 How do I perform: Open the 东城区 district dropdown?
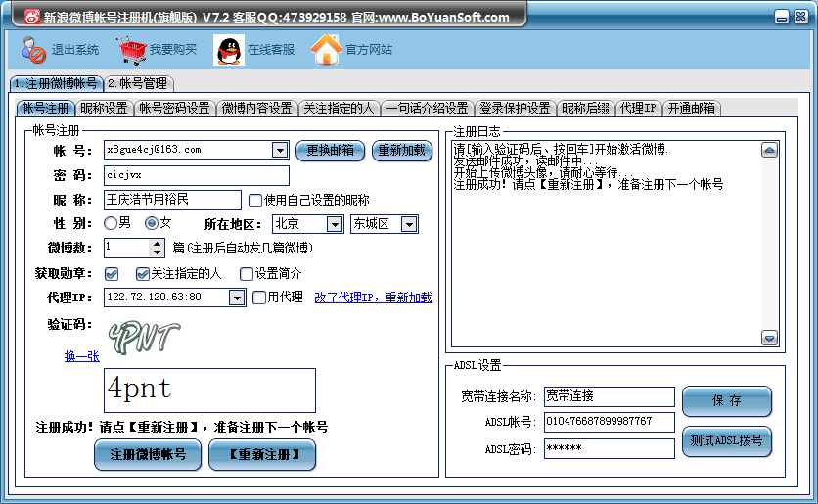(x=410, y=224)
